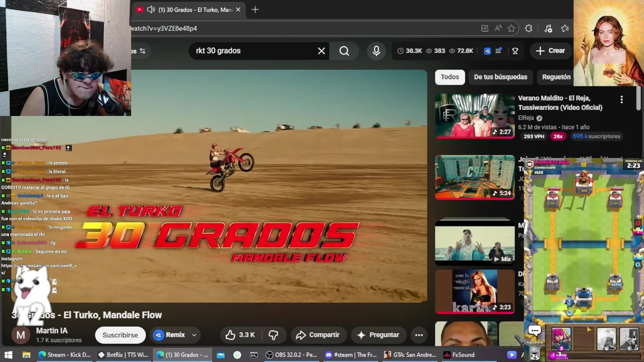Open the Mail app in taskbar
644x362 pixels.
coord(220,355)
